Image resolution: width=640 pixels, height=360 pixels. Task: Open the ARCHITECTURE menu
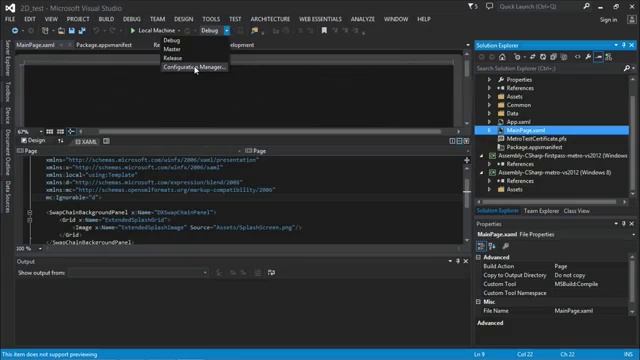[x=270, y=19]
